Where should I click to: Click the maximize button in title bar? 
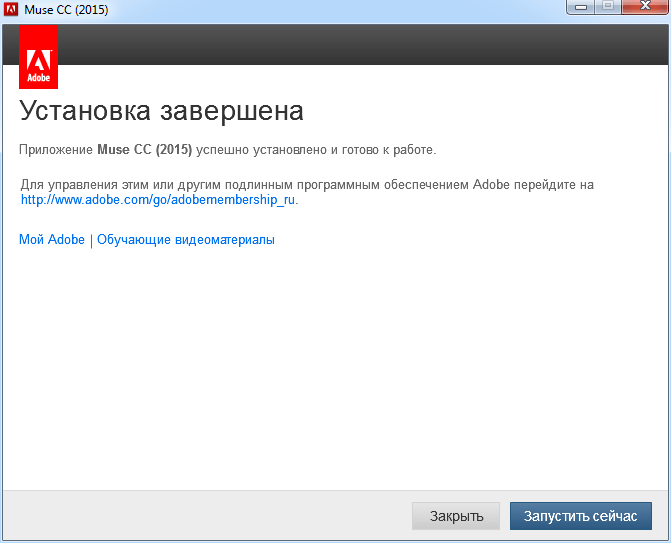click(x=608, y=8)
